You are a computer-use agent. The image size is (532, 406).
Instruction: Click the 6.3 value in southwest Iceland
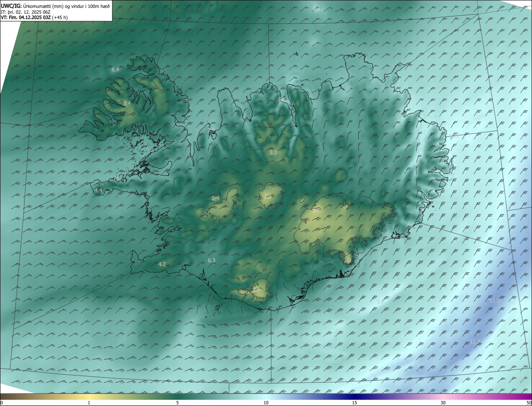212,261
